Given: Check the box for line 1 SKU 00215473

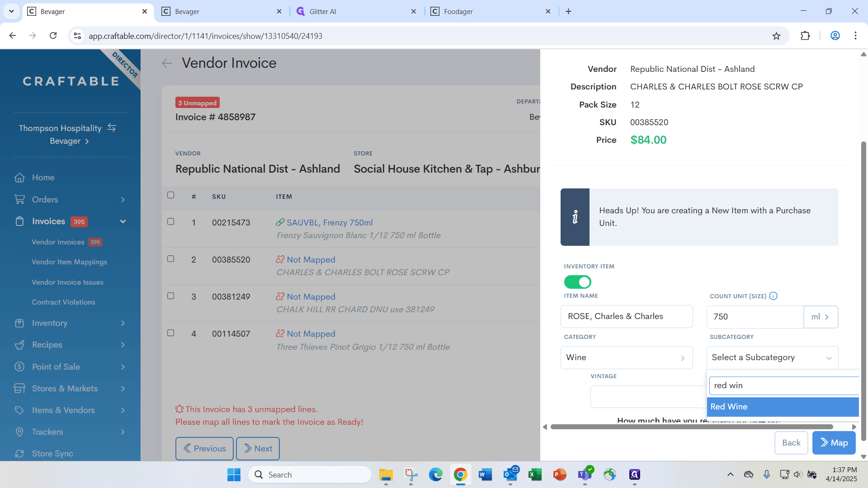Looking at the screenshot, I should 170,221.
